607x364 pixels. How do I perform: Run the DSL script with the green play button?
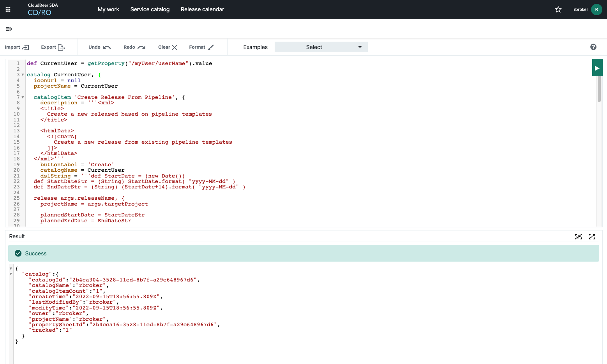coord(597,67)
